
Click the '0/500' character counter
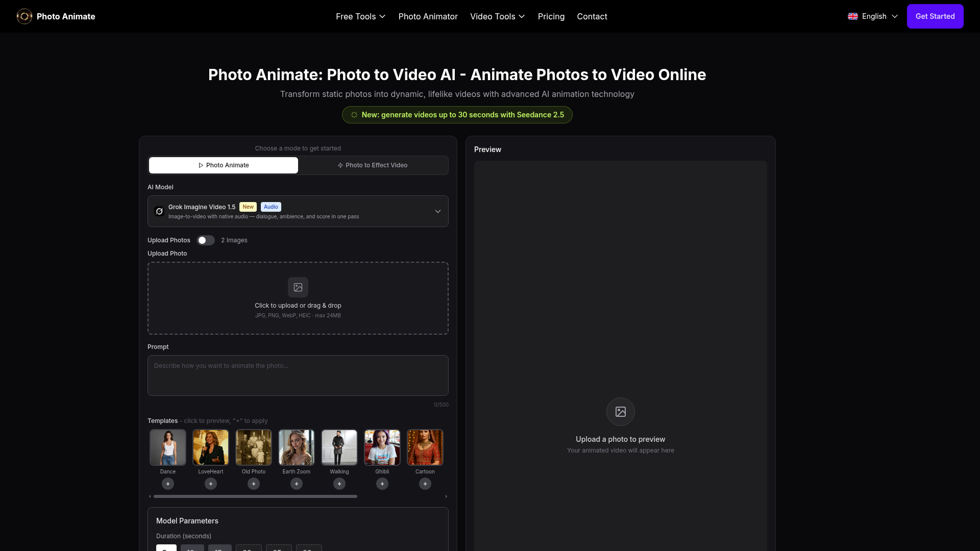tap(442, 405)
